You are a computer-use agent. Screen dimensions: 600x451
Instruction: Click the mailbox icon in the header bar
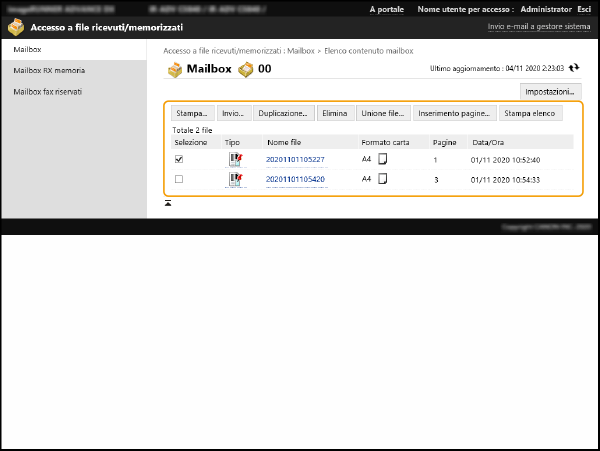point(16,28)
